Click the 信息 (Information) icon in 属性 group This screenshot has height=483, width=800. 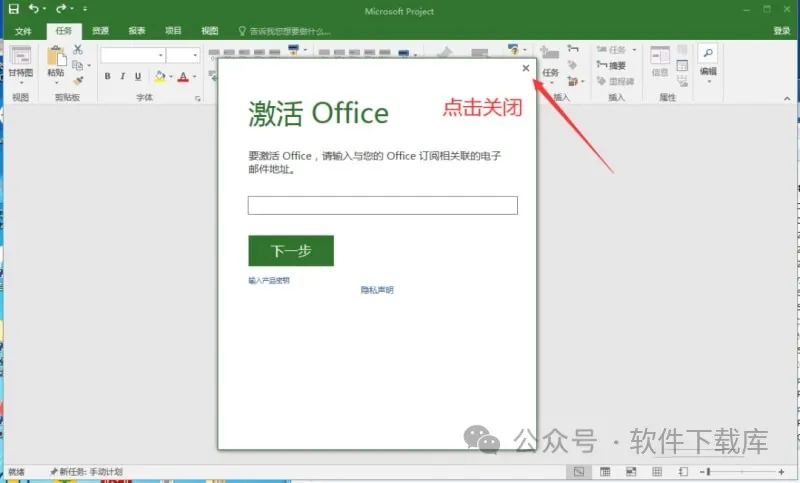click(x=660, y=55)
